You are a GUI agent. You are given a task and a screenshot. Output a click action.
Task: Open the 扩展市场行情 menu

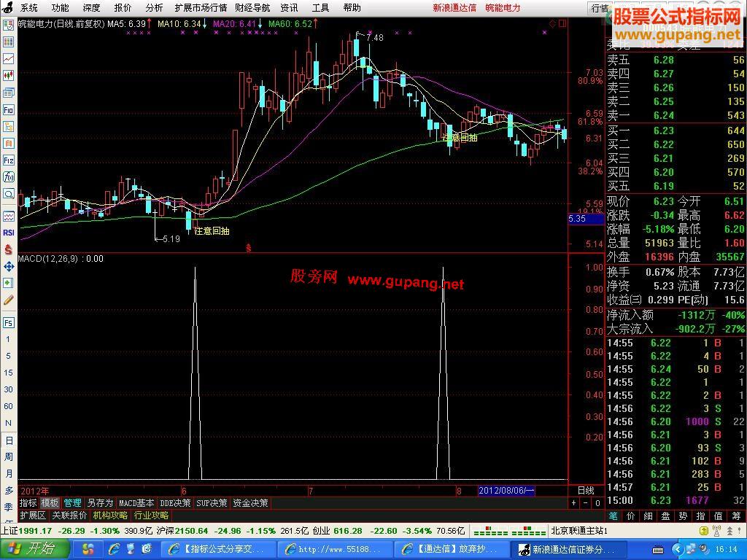pyautogui.click(x=201, y=7)
